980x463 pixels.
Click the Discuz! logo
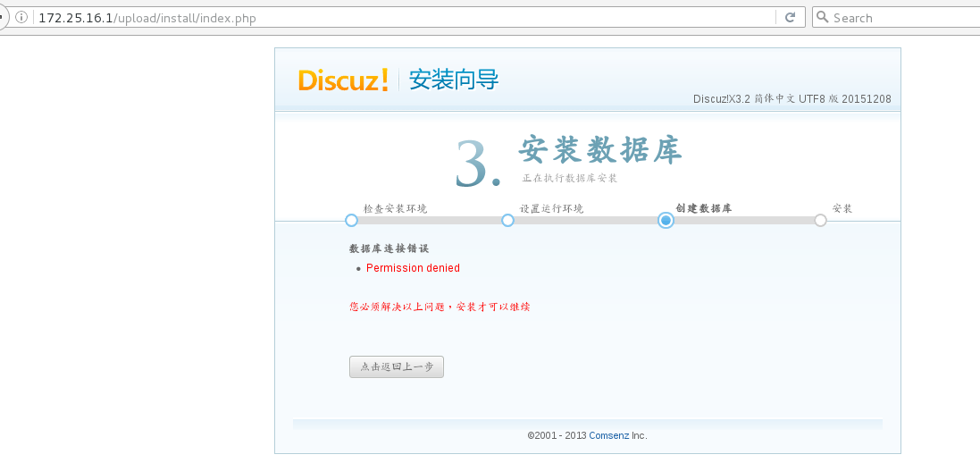[343, 80]
